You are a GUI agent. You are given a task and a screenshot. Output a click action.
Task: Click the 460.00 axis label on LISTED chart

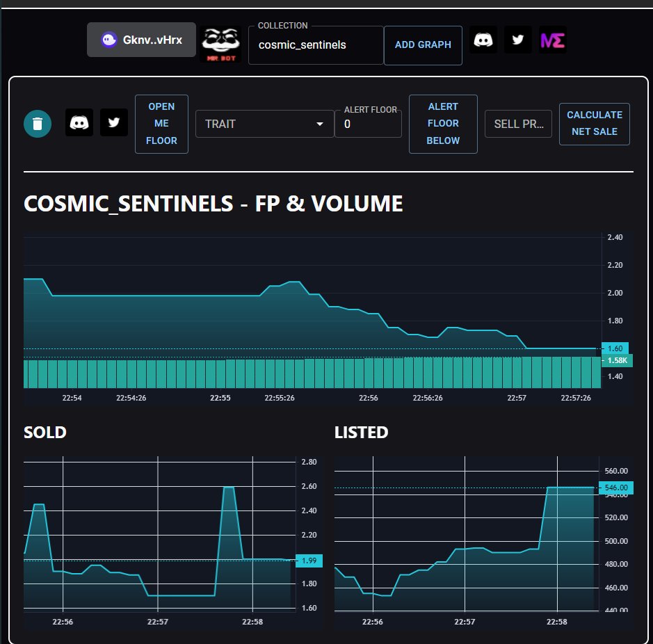[x=616, y=588]
